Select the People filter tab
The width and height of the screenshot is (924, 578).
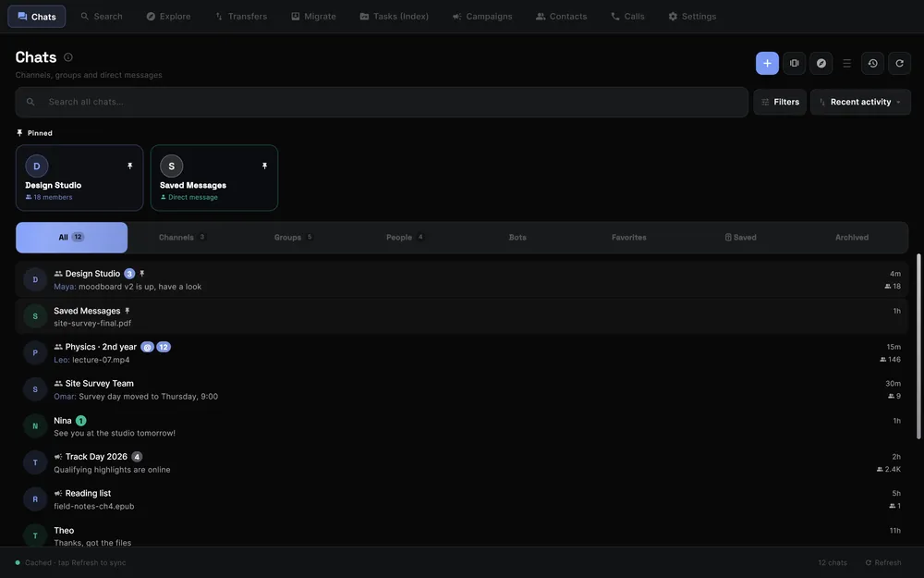pyautogui.click(x=405, y=238)
